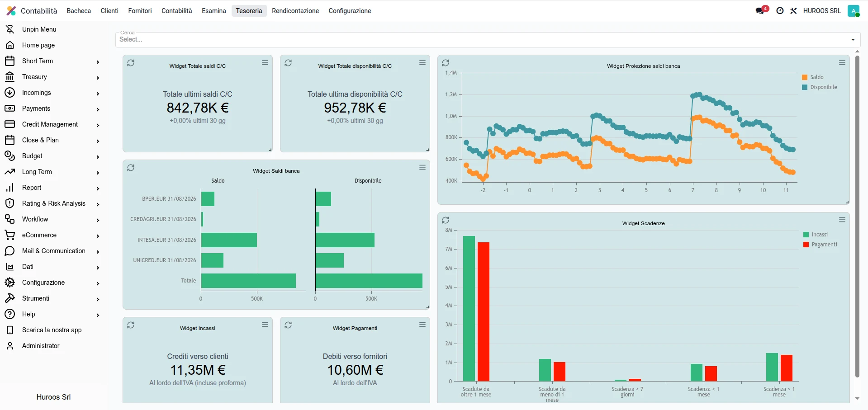Open the clock activities icon in top bar
The height and width of the screenshot is (410, 868).
coord(780,11)
